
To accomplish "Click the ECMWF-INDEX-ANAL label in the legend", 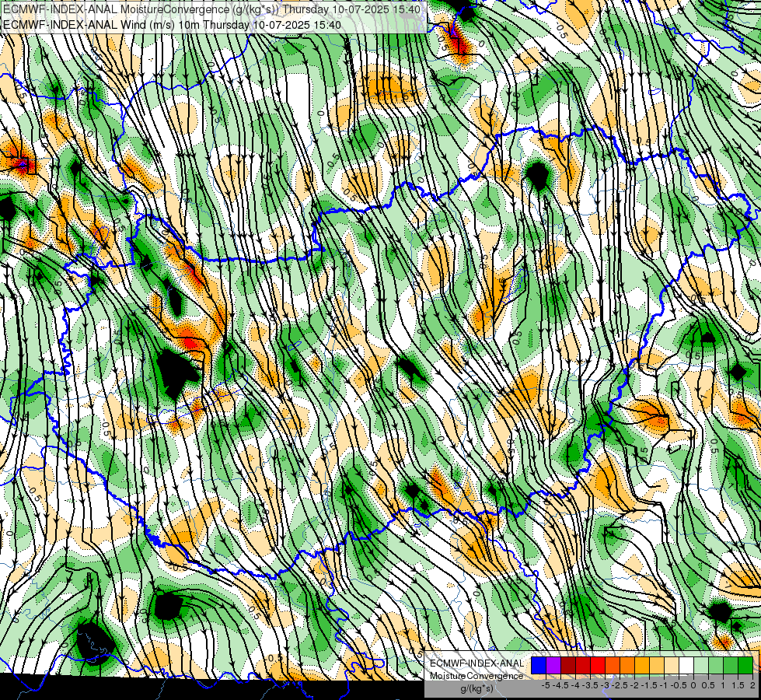I will coord(476,663).
